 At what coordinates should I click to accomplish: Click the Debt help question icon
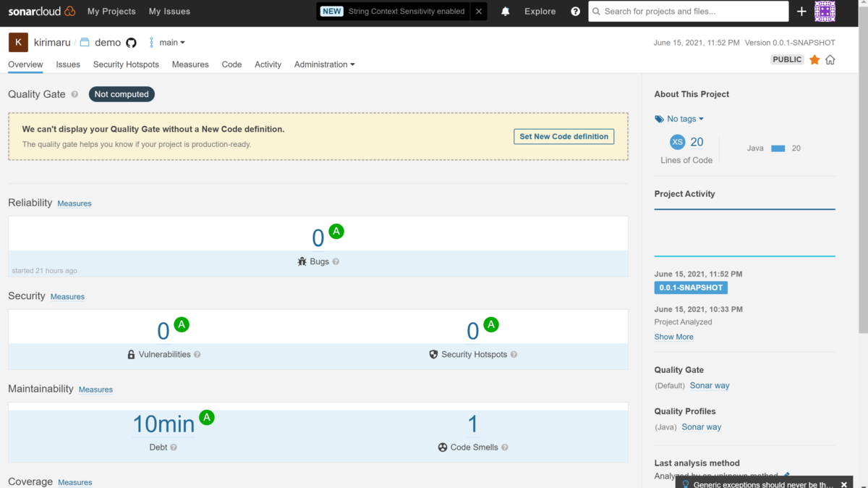pos(174,447)
